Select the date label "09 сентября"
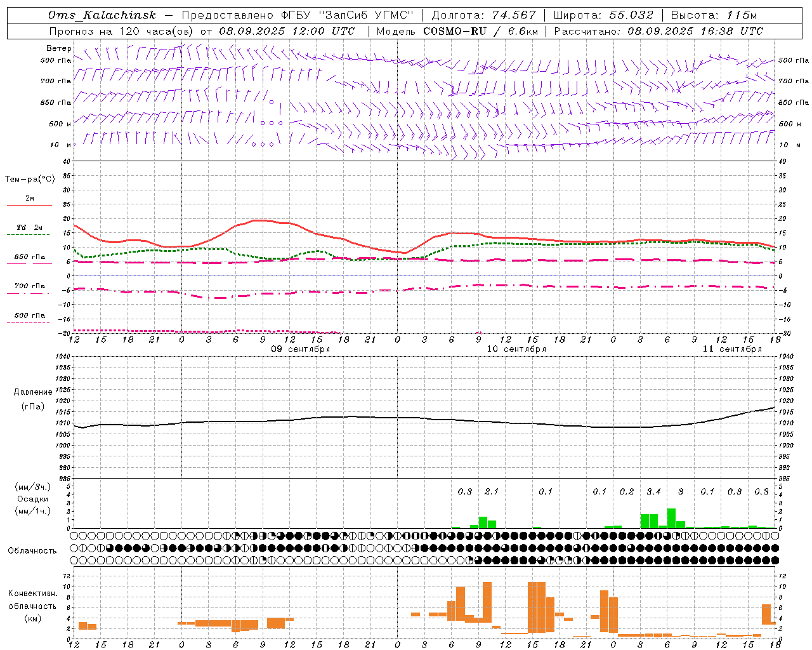Screen dimensions: 812x650 [301, 349]
